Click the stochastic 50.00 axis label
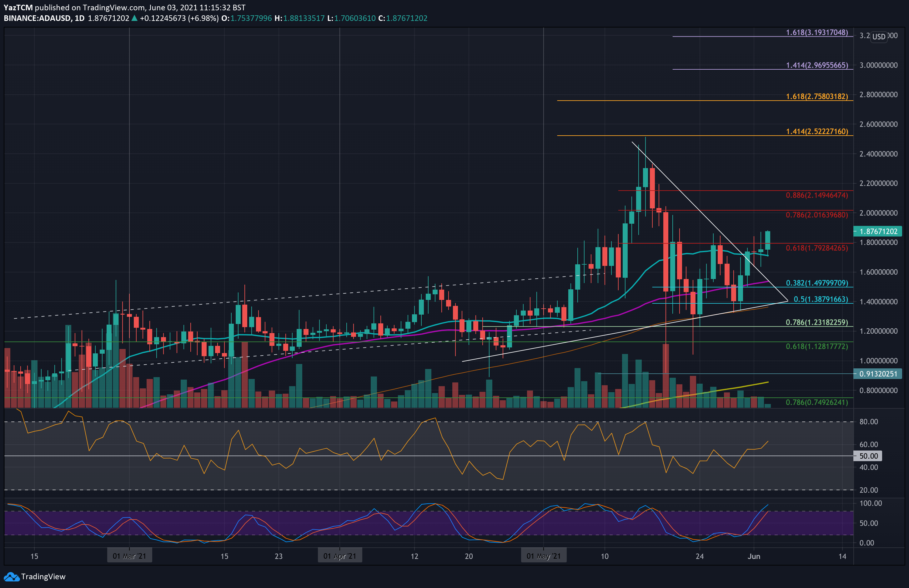Screen dimensions: 909x588 tap(868, 523)
